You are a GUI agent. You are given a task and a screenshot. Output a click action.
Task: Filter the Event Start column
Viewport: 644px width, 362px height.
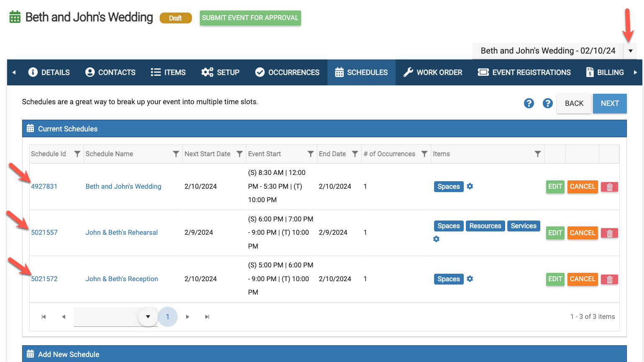click(310, 154)
